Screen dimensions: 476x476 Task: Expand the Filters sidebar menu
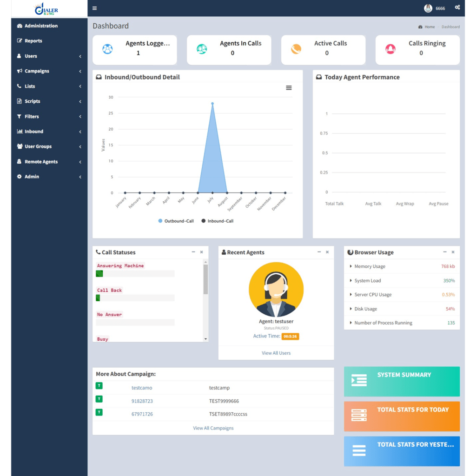pos(49,116)
